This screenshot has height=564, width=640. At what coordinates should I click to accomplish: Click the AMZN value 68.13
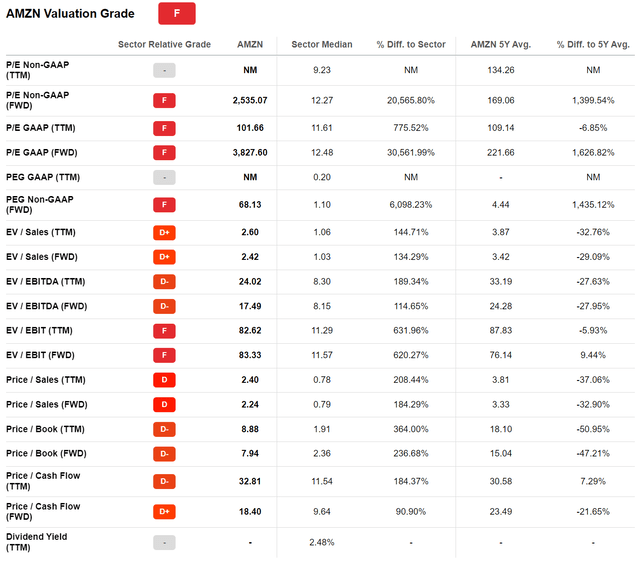[250, 205]
